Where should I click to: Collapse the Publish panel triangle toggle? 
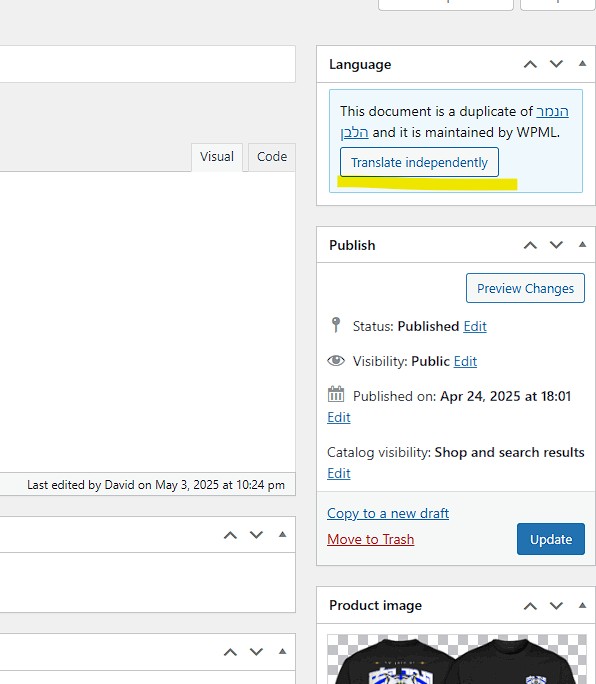582,244
